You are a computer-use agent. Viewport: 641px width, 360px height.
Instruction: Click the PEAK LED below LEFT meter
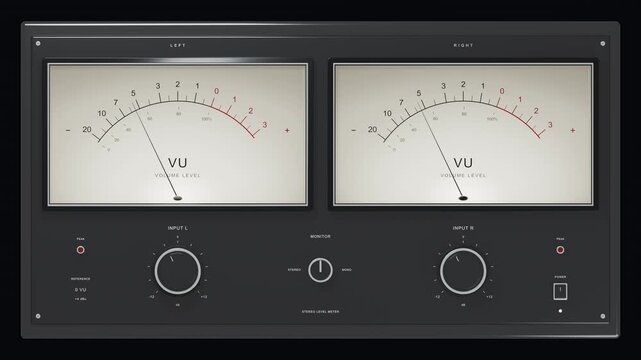81,250
